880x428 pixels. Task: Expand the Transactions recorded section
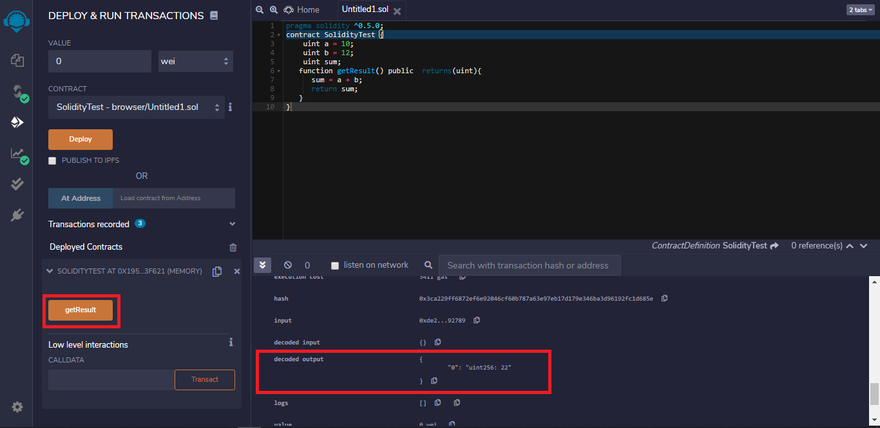pyautogui.click(x=232, y=224)
